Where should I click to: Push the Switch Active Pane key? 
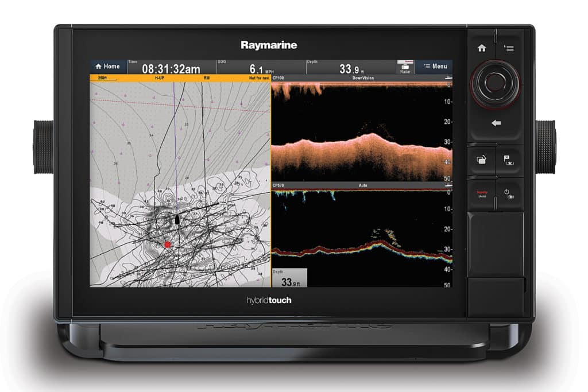coord(482,160)
